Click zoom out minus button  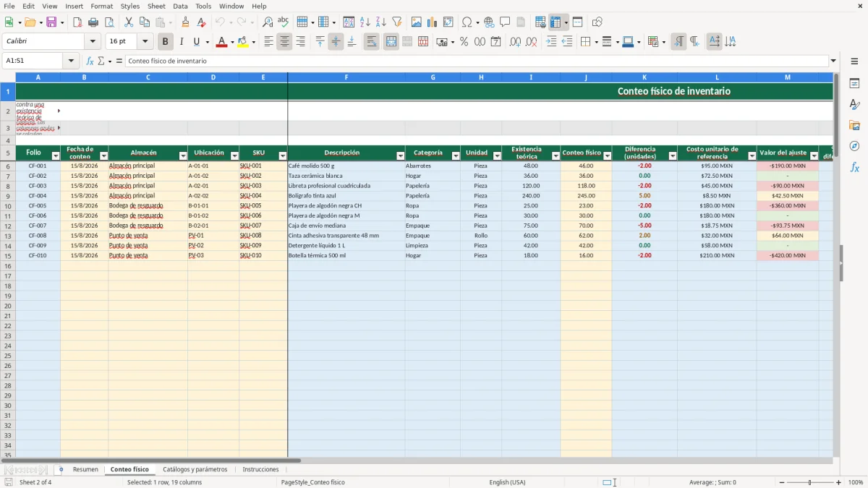pyautogui.click(x=780, y=482)
